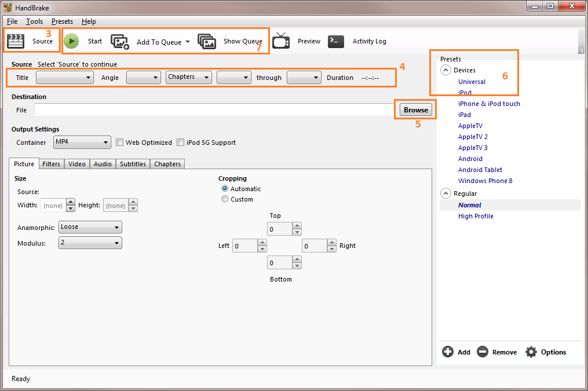
Task: Open the File menu
Action: pos(12,21)
